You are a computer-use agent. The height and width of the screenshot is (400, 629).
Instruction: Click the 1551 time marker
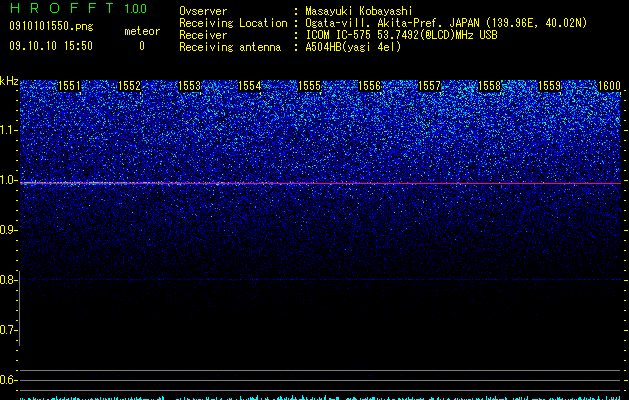coord(69,86)
